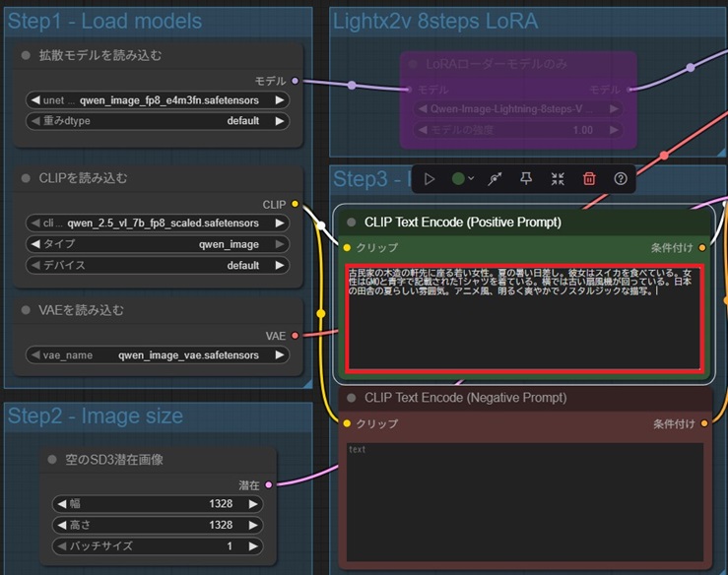Delete the node using red trash icon
The image size is (728, 575).
click(589, 178)
